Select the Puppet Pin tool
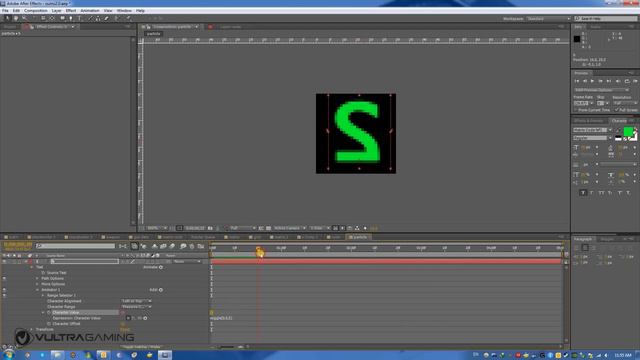The width and height of the screenshot is (640, 360). click(x=128, y=18)
